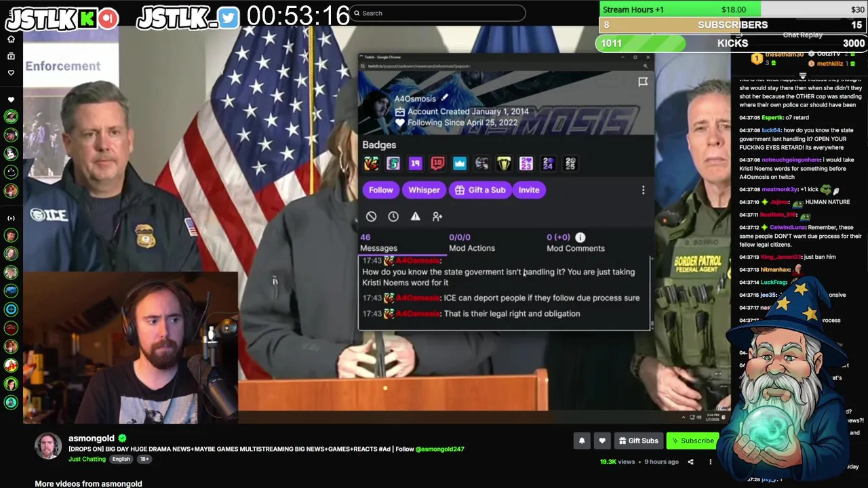The width and height of the screenshot is (868, 488).
Task: Click the notification bell button under the video
Action: [582, 441]
